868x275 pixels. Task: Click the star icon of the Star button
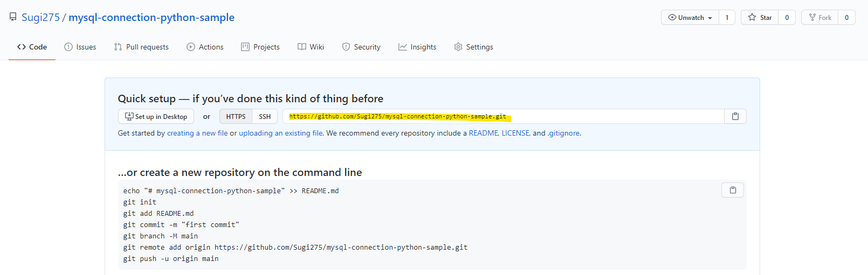(752, 17)
